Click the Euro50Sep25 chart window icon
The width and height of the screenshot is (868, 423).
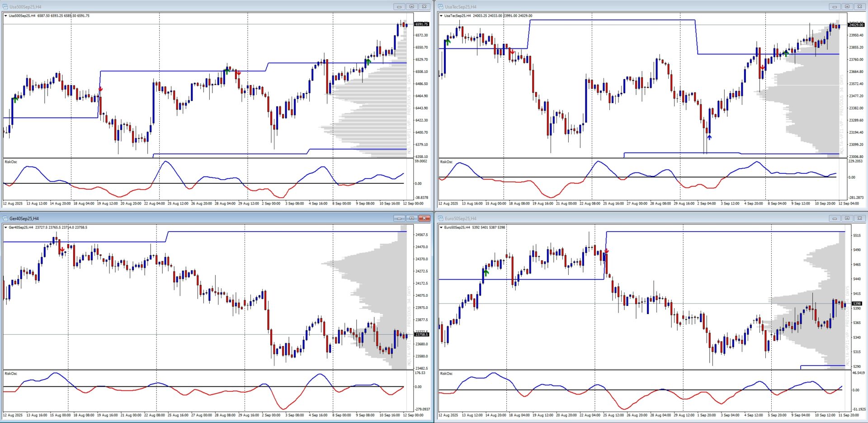click(441, 219)
